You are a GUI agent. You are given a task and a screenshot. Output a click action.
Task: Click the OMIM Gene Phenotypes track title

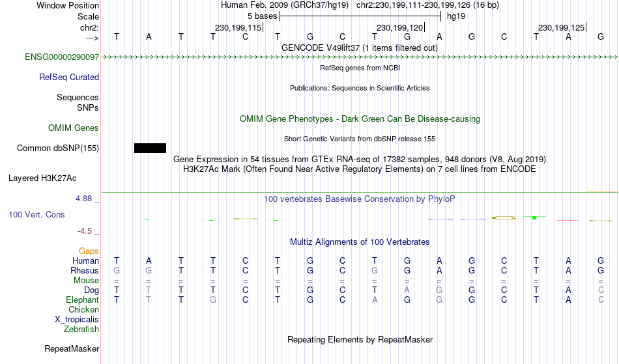click(x=360, y=119)
